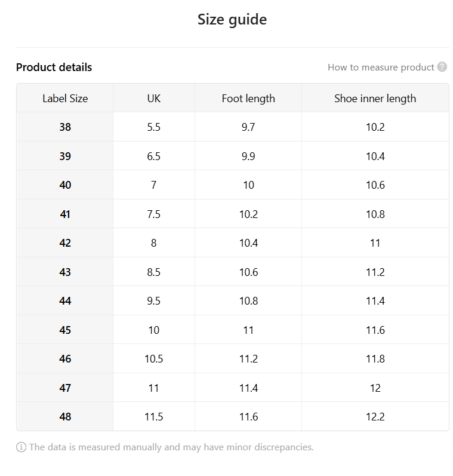The height and width of the screenshot is (476, 453).
Task: Click the question mark help icon
Action: click(442, 67)
